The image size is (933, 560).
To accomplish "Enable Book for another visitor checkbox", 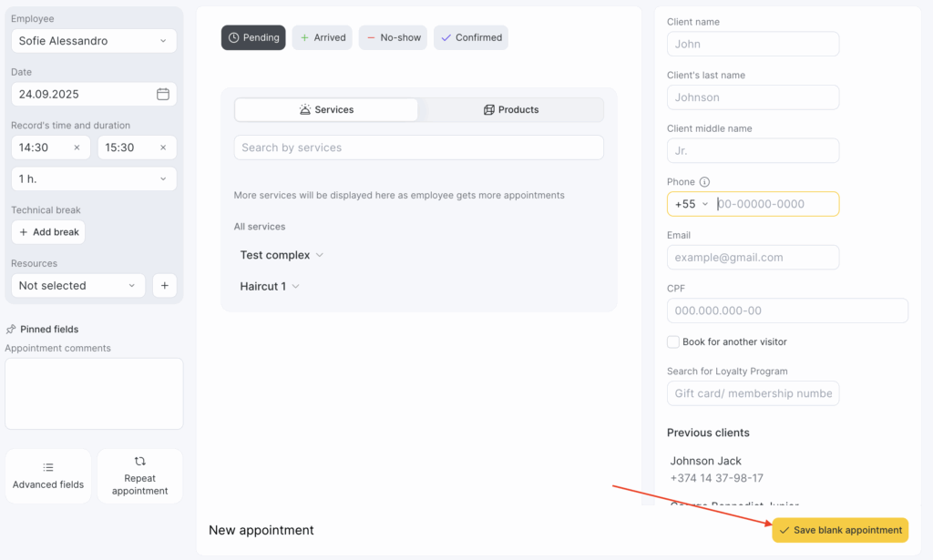I will pos(673,342).
